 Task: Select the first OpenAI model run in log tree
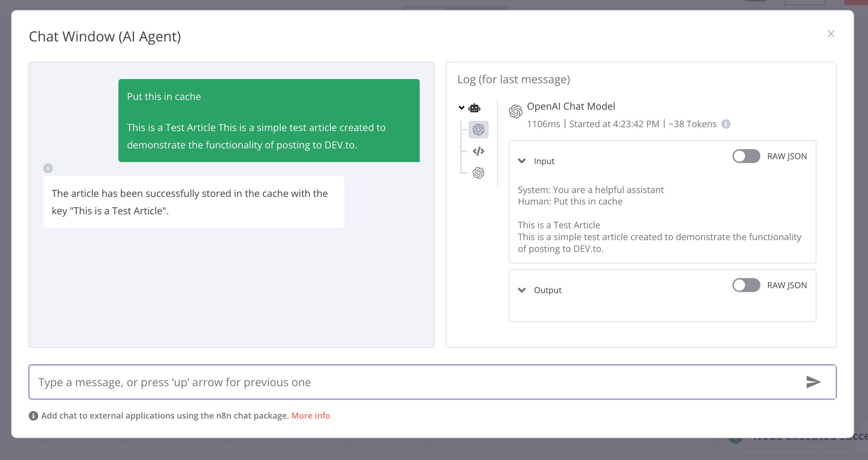coord(478,129)
